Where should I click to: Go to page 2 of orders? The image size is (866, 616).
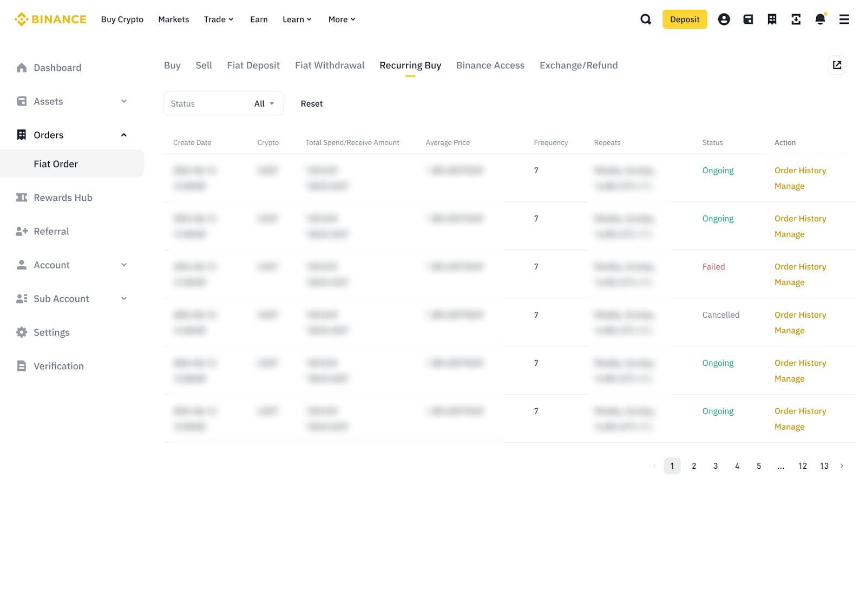pos(694,466)
